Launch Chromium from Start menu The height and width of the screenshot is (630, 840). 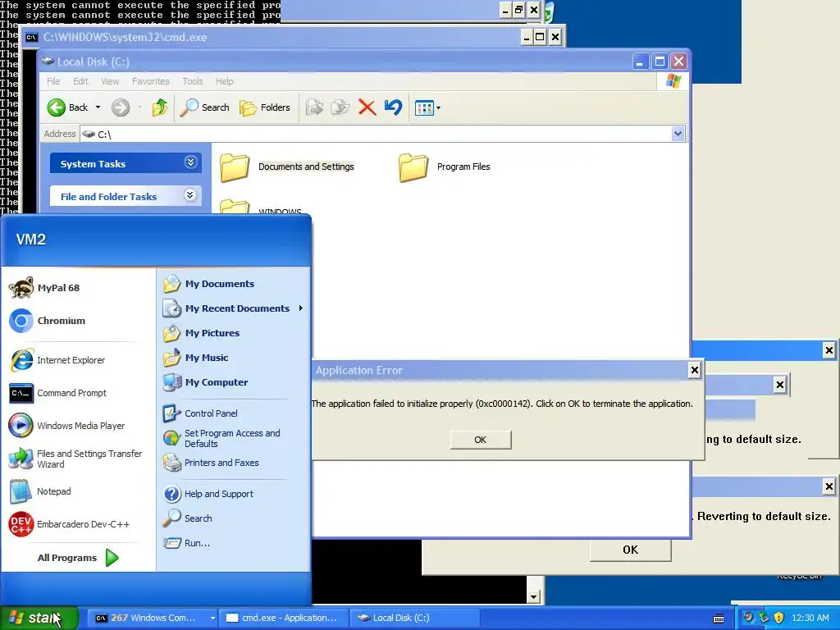coord(48,321)
